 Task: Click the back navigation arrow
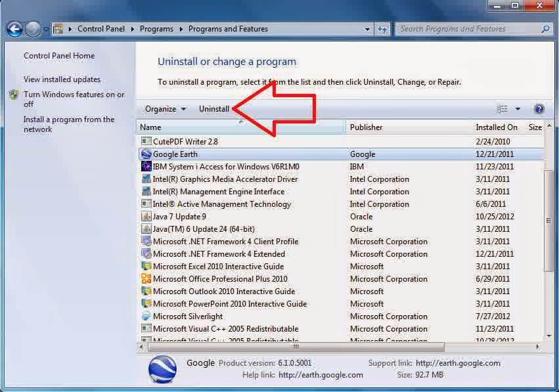(14, 28)
